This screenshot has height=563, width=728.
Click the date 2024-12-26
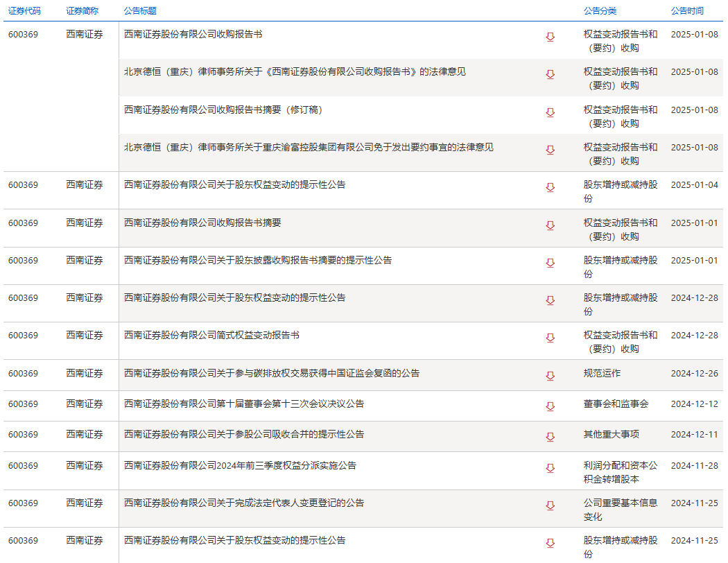695,373
